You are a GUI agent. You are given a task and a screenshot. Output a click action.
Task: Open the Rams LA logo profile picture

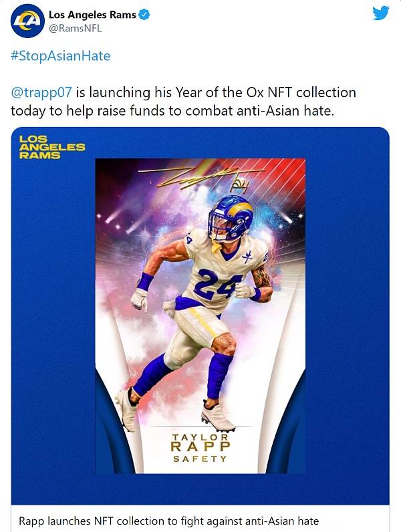click(x=27, y=21)
